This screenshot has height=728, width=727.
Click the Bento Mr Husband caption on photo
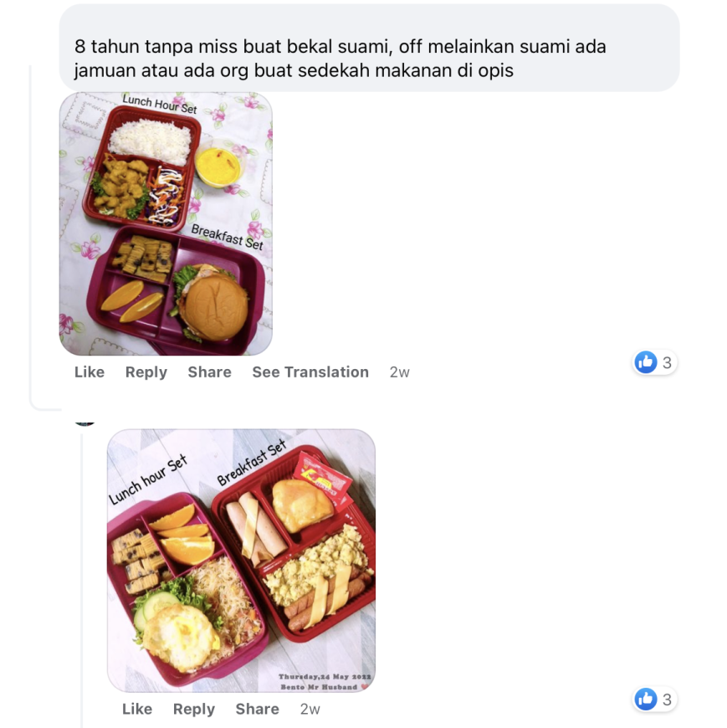point(319,687)
